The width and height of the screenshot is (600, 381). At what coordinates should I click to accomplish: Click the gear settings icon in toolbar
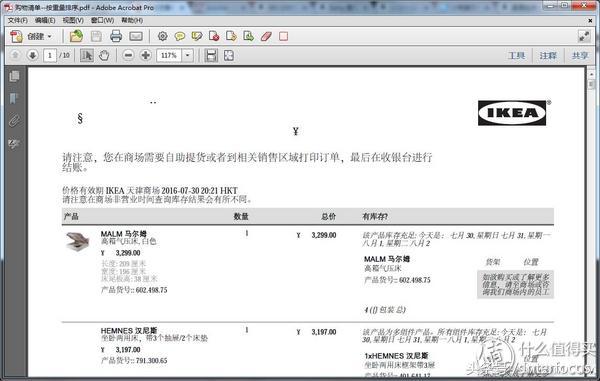point(163,36)
